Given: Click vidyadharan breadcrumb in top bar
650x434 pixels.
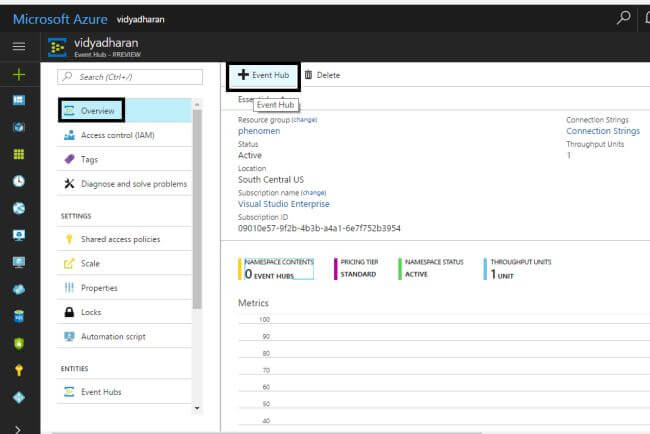Looking at the screenshot, I should [x=141, y=19].
